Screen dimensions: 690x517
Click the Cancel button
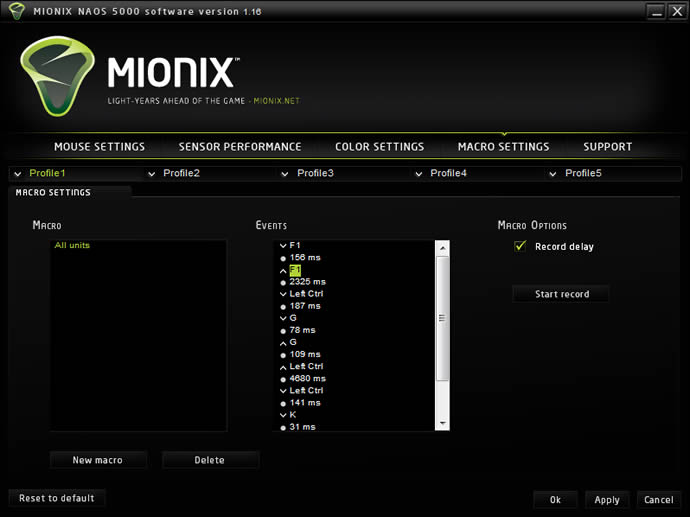659,500
